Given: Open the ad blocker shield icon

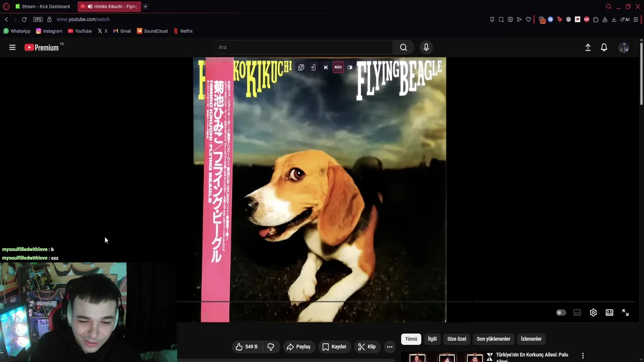Looking at the screenshot, I should coord(510,20).
